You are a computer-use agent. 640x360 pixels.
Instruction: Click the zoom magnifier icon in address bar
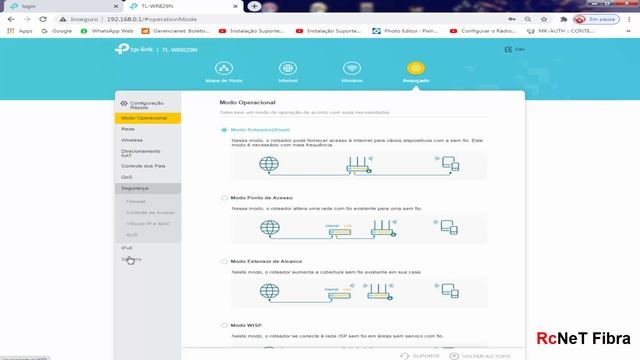tap(528, 19)
